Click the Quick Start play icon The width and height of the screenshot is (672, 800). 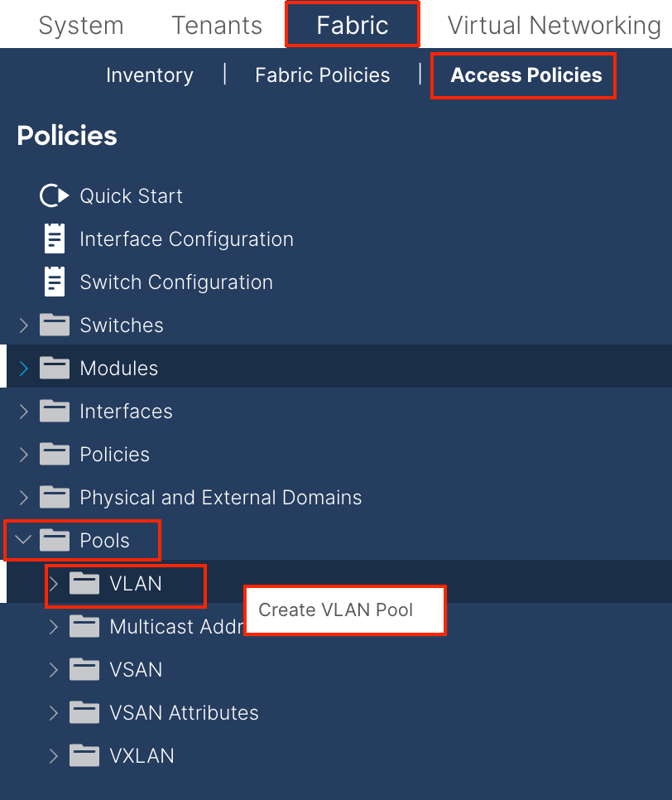[x=54, y=195]
